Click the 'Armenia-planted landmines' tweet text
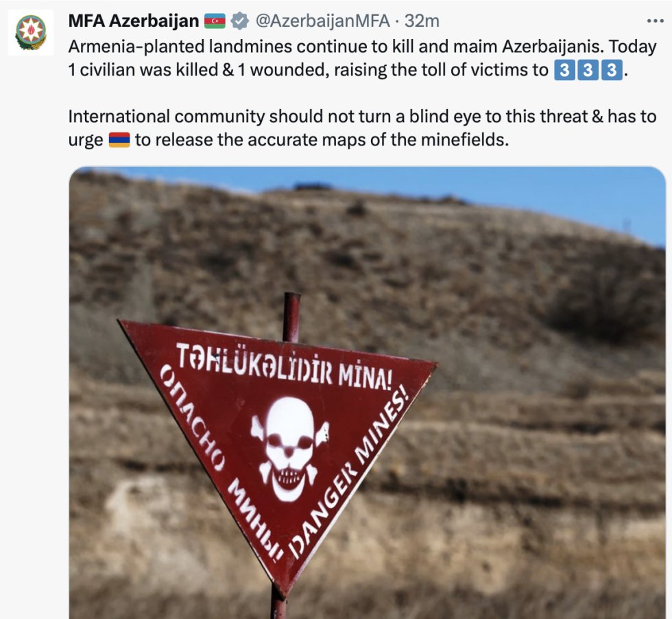 point(362,58)
